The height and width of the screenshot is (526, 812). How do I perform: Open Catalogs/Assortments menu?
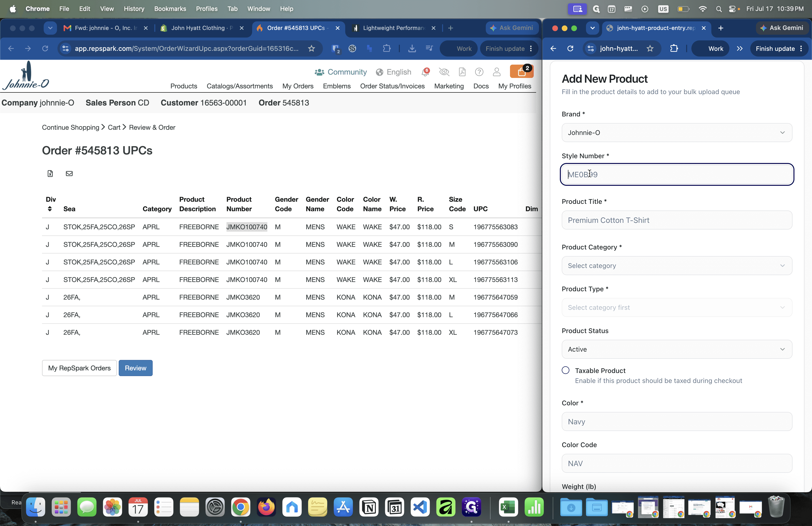(240, 86)
